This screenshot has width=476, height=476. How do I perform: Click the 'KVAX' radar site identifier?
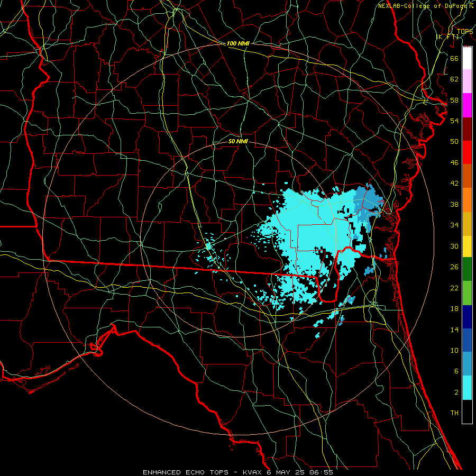(x=253, y=472)
